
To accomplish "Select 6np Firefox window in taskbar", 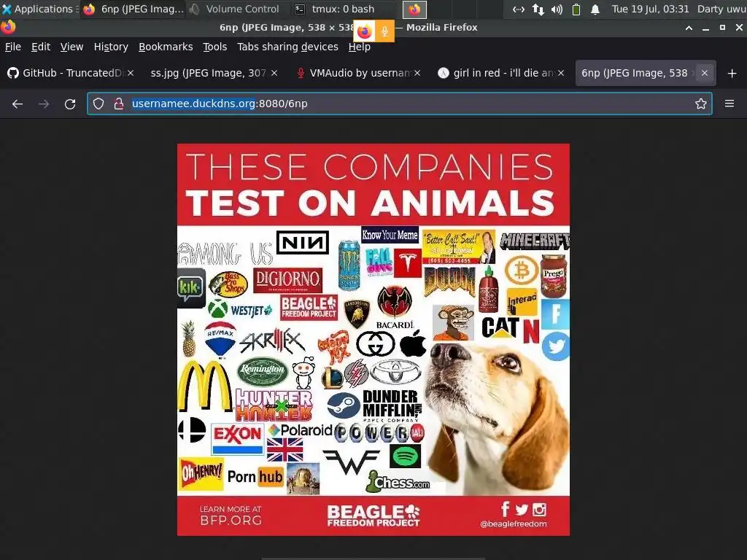I will 133,9.
